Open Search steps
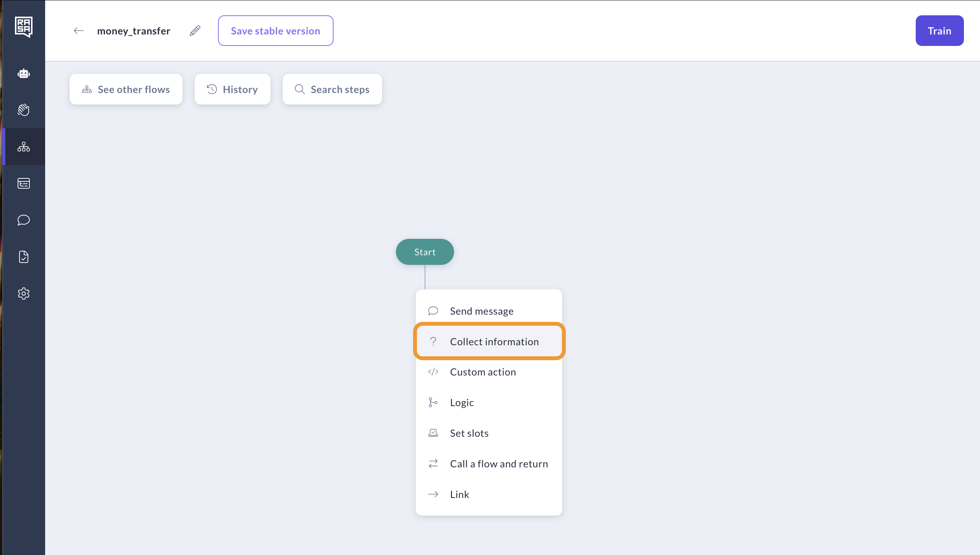The image size is (980, 555). (332, 89)
